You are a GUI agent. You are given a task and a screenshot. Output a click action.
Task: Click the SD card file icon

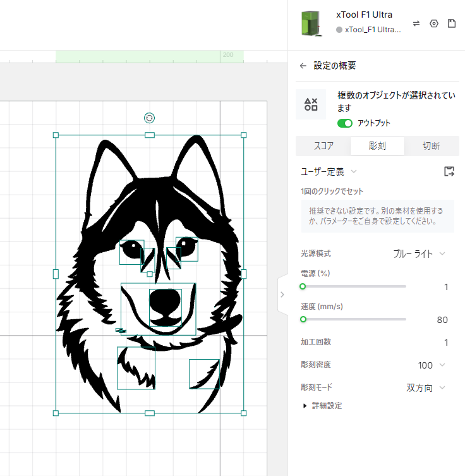[x=451, y=23]
